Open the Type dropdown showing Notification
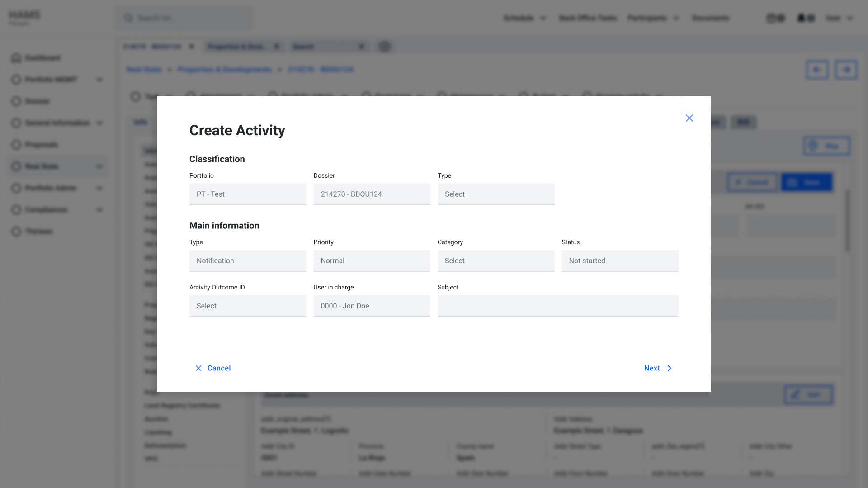 coord(247,261)
